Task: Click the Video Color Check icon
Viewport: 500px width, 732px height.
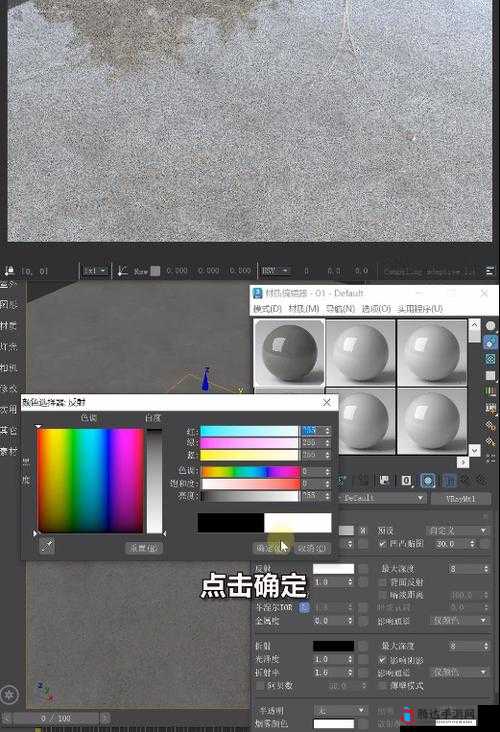Action: click(x=490, y=392)
